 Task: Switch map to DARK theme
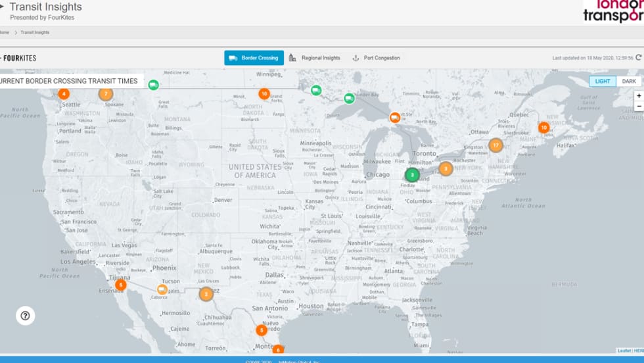tap(629, 82)
